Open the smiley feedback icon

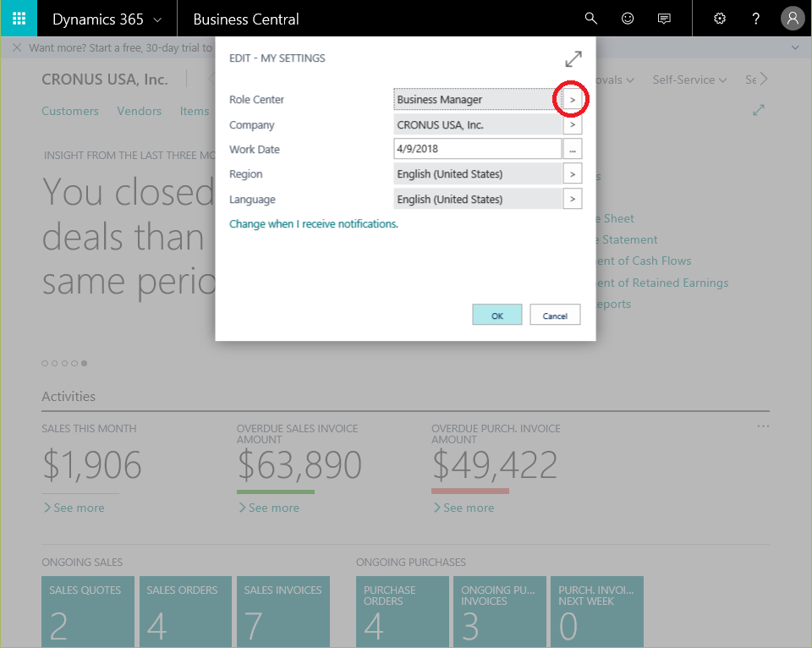(627, 19)
